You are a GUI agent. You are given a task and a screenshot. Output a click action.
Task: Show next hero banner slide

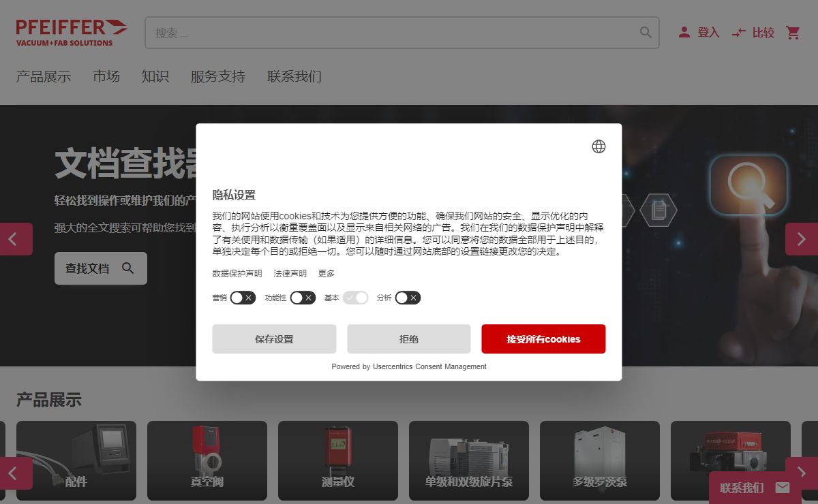click(x=802, y=239)
